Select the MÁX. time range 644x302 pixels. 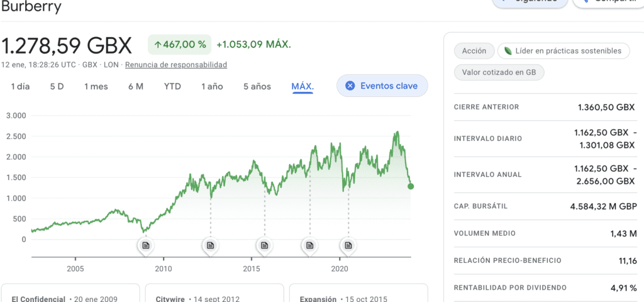click(x=303, y=87)
